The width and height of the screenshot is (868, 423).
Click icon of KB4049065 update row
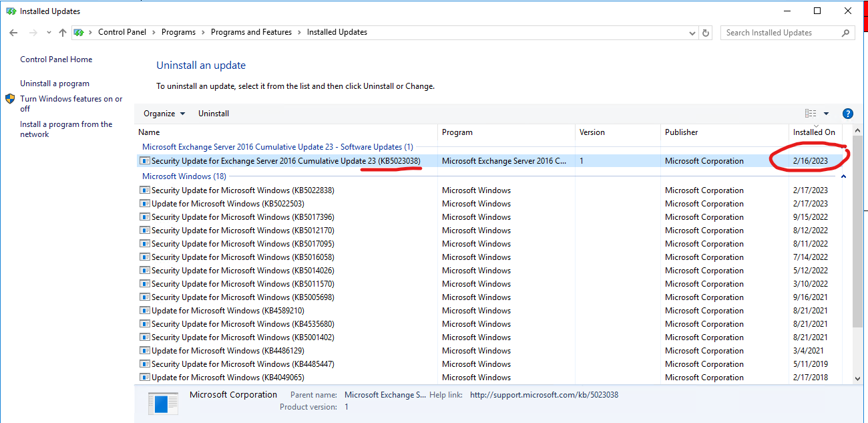pos(145,378)
